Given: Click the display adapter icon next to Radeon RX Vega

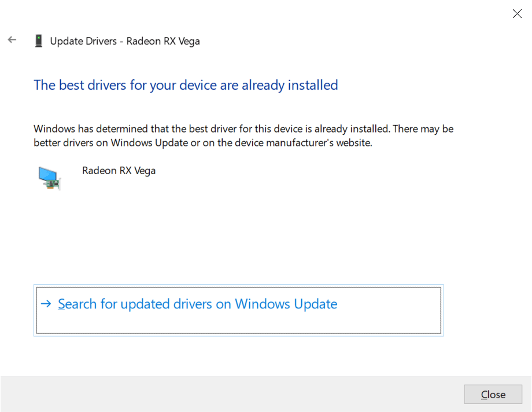Looking at the screenshot, I should [x=49, y=176].
